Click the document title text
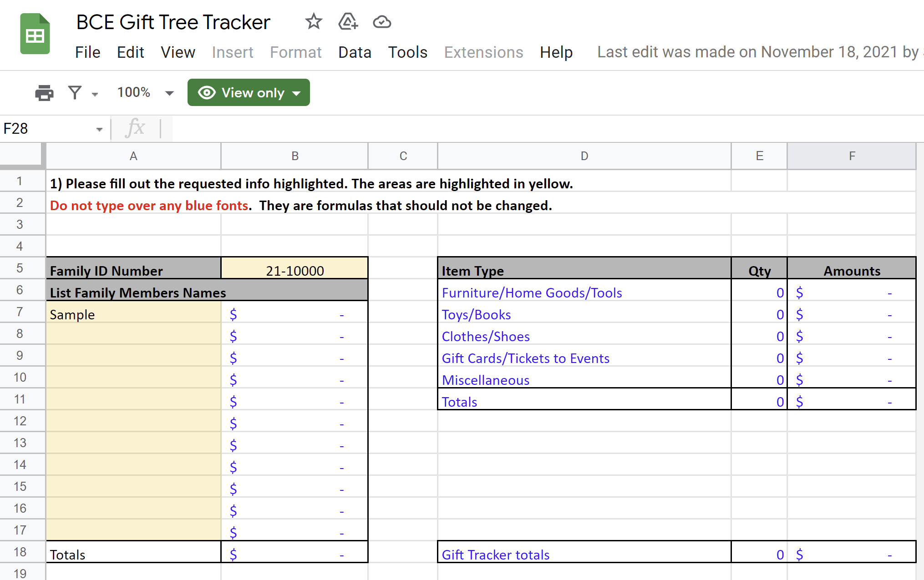The width and height of the screenshot is (924, 580). coord(173,22)
